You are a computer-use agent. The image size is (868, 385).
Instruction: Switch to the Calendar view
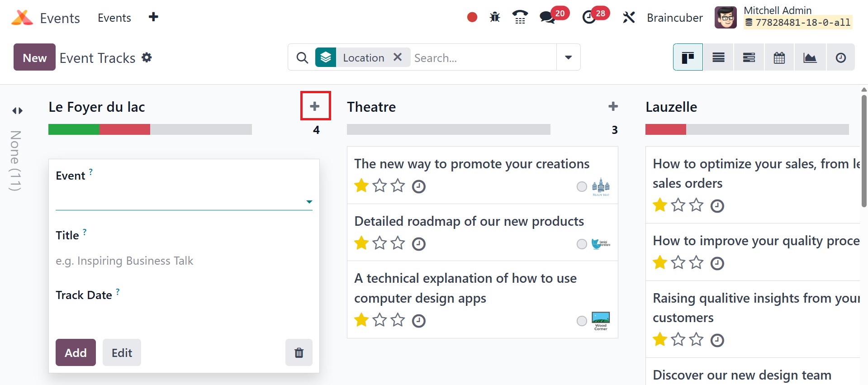(x=779, y=57)
